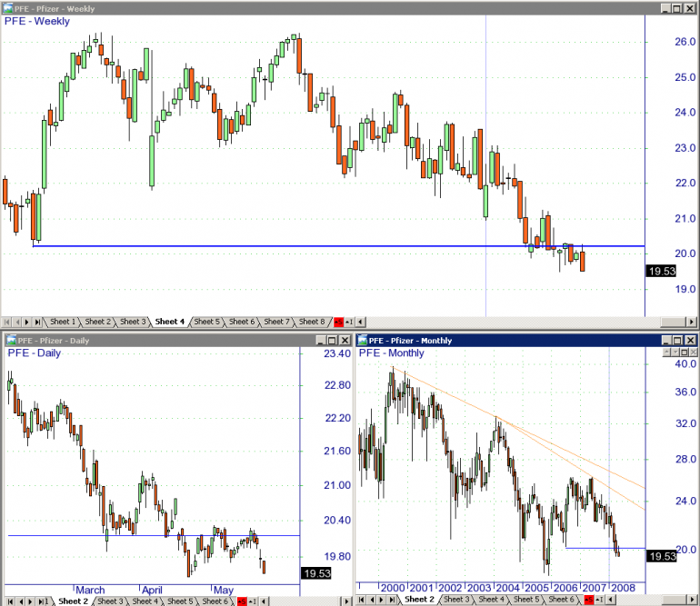Maximize the PFE Monthly window
This screenshot has width=700, height=606.
tap(677, 341)
